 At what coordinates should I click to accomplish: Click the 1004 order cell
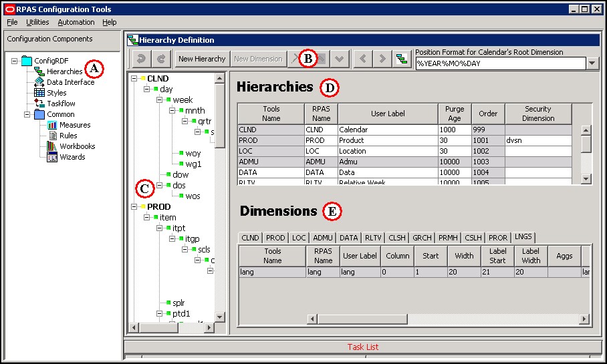pos(488,172)
